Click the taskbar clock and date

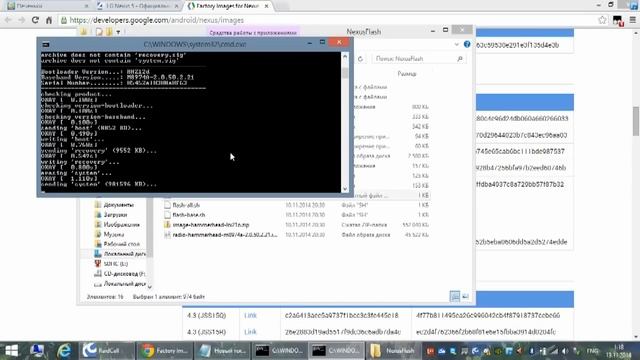click(618, 351)
